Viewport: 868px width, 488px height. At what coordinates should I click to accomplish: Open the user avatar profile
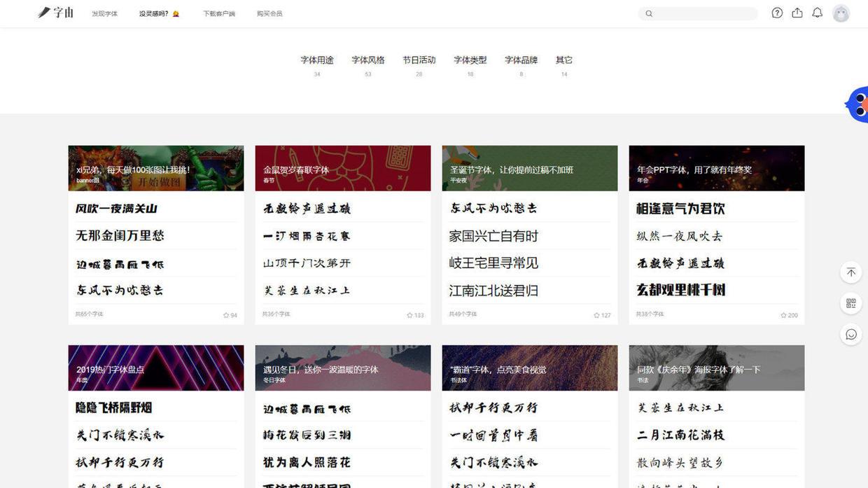point(841,13)
